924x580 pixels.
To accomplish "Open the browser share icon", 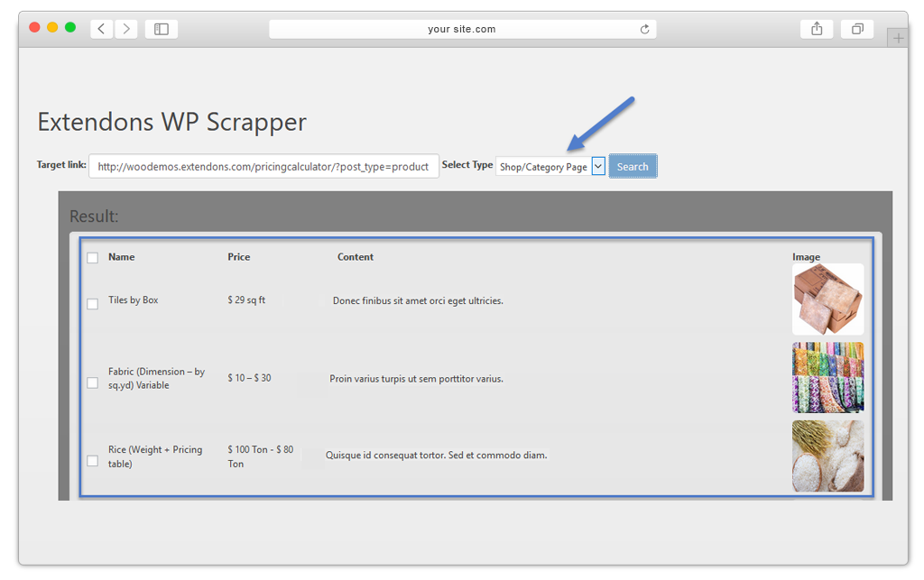I will pyautogui.click(x=817, y=29).
